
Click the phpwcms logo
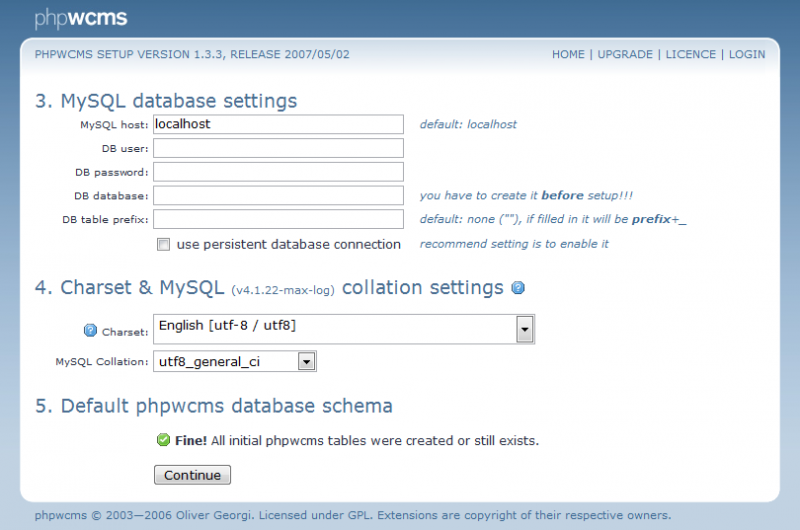click(x=80, y=18)
